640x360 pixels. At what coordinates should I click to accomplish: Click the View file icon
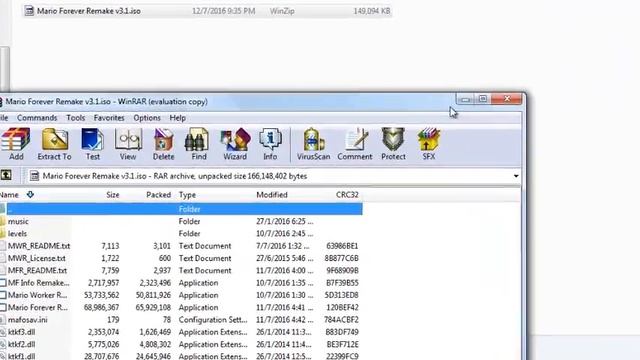coord(128,144)
